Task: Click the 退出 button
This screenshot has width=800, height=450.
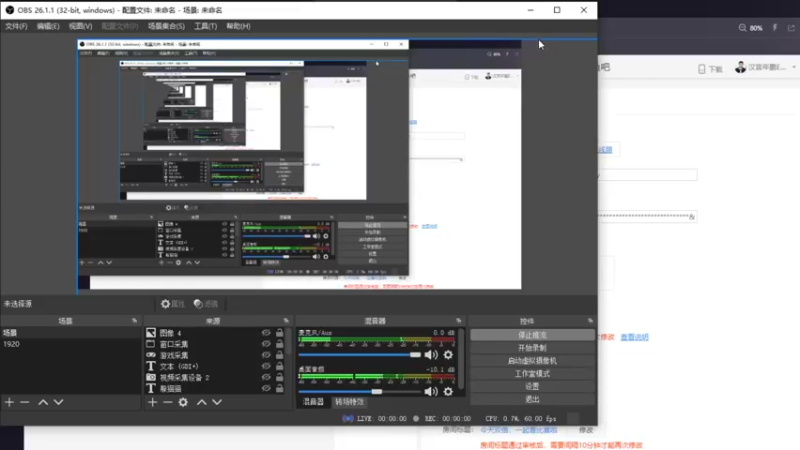Action: coord(532,399)
